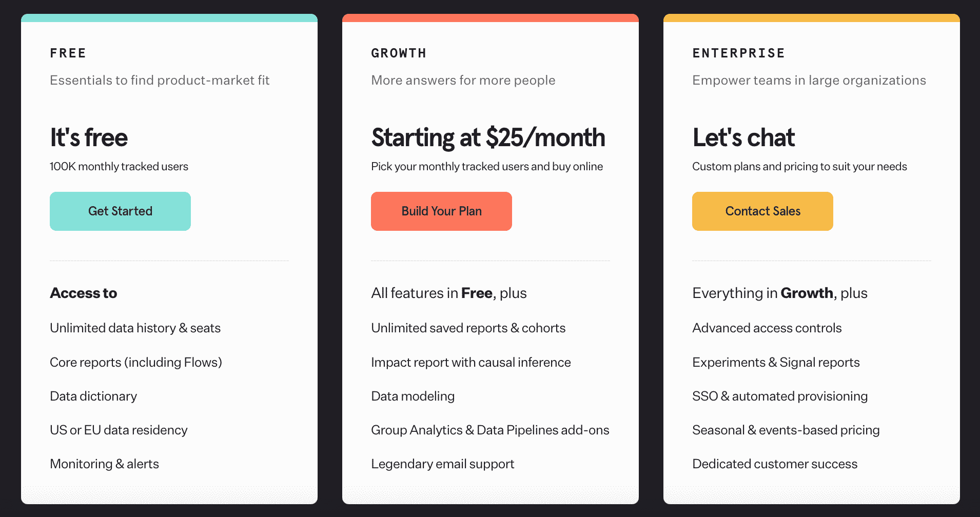
Task: Click the teal bar atop the Free card
Action: 169,18
